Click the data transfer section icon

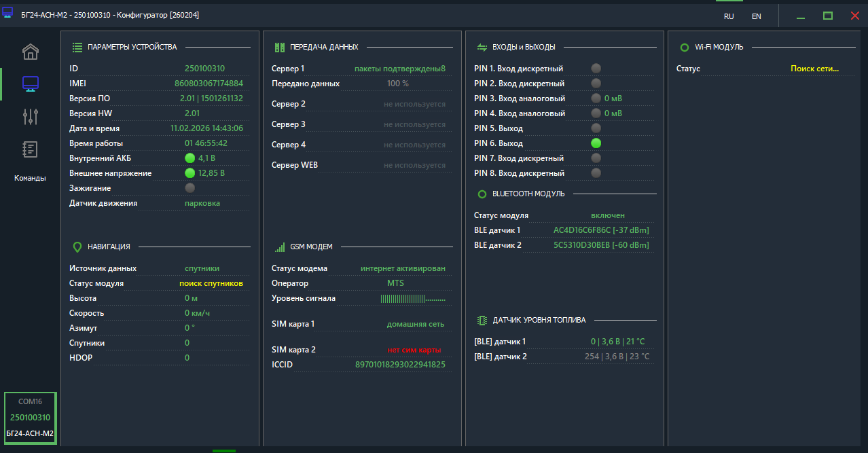(280, 48)
